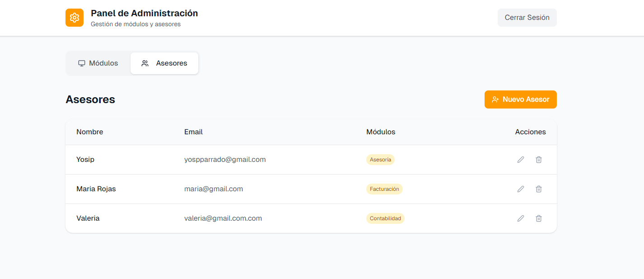Delete the Yosip advisor row
Viewport: 644px width, 279px height.
539,160
